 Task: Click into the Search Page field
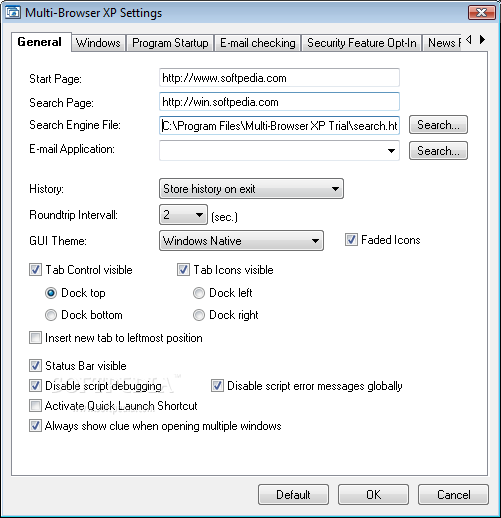[279, 102]
